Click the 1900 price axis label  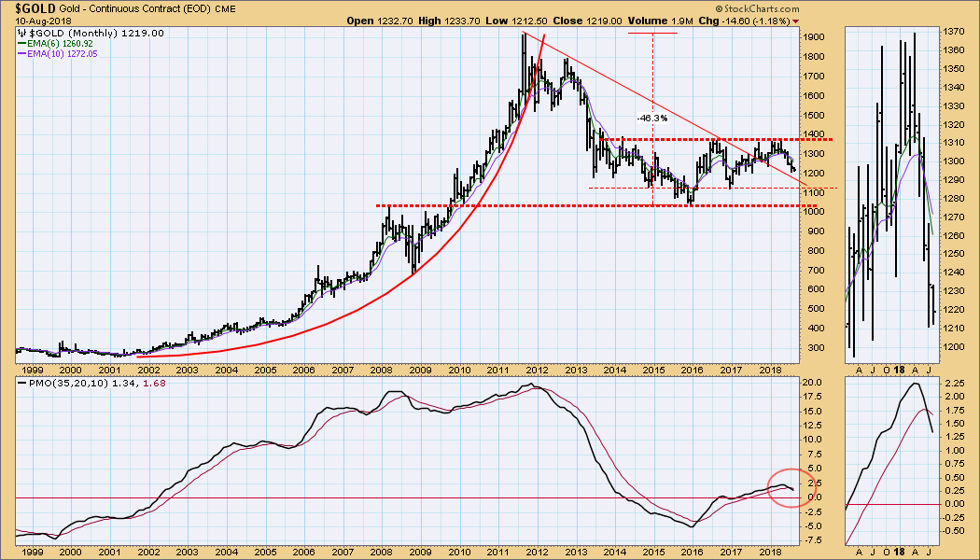click(816, 36)
